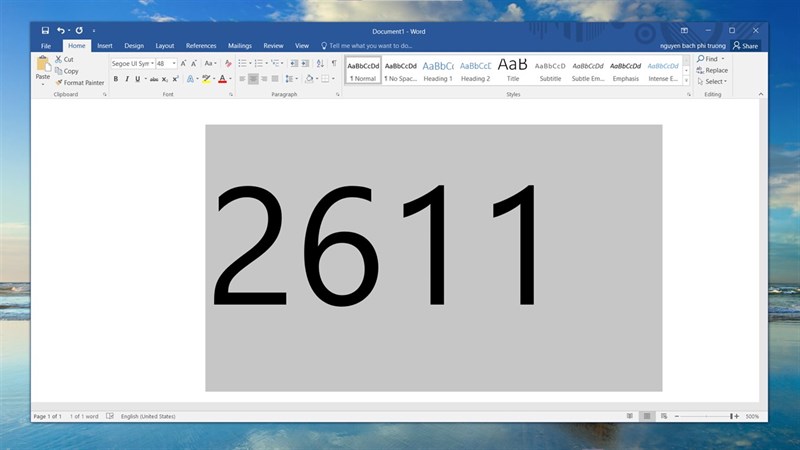Click the Paste clipboard icon
This screenshot has width=800, height=450.
click(x=43, y=64)
